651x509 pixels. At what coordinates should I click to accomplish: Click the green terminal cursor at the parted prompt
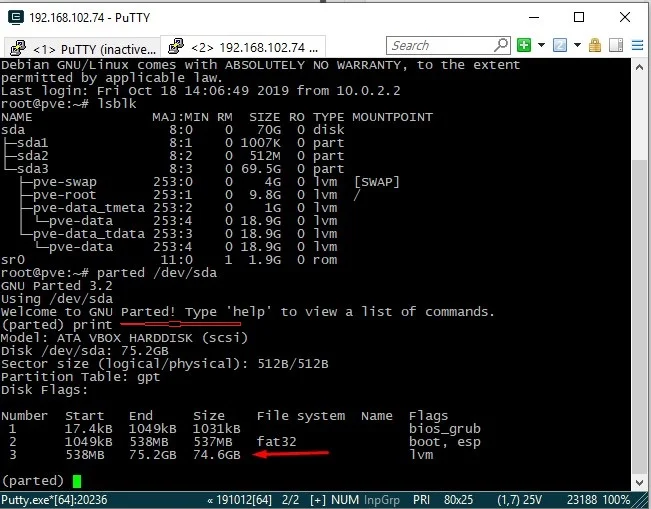[77, 481]
